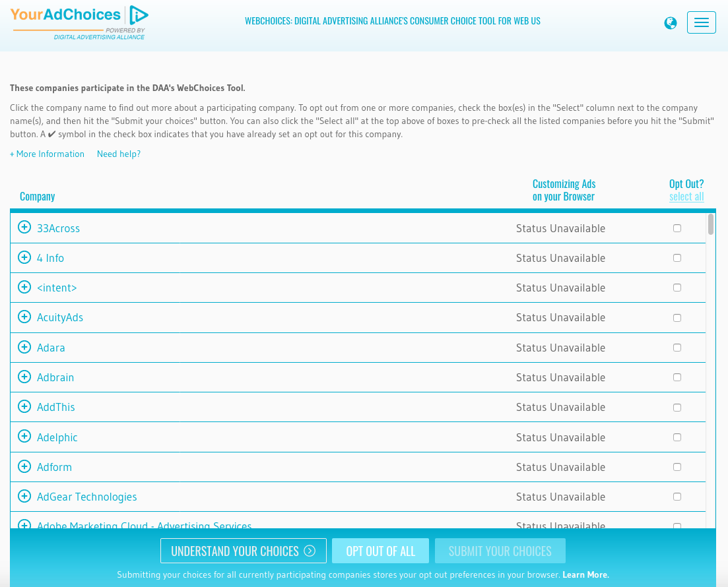Expand the 33Across plus icon
The image size is (728, 587).
[24, 228]
